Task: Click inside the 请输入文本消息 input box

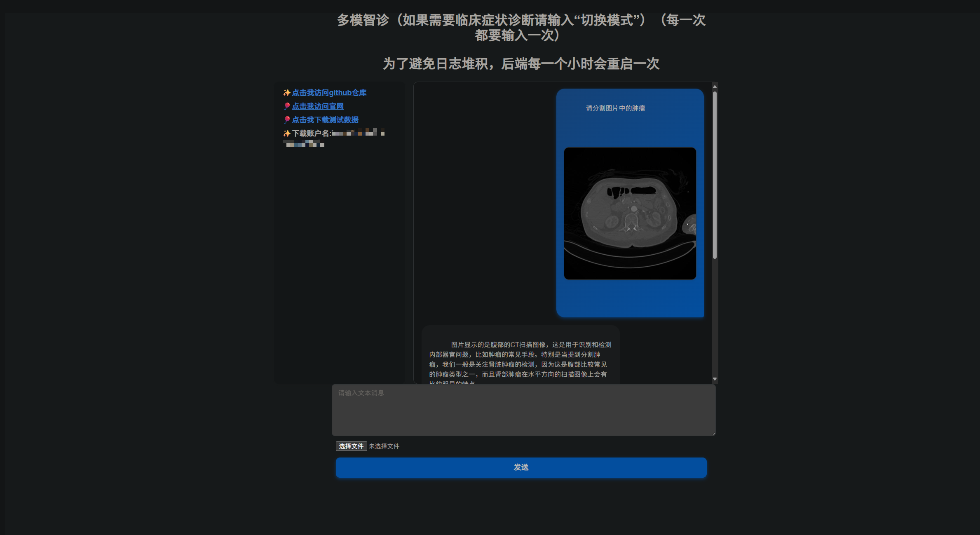Action: [x=523, y=410]
